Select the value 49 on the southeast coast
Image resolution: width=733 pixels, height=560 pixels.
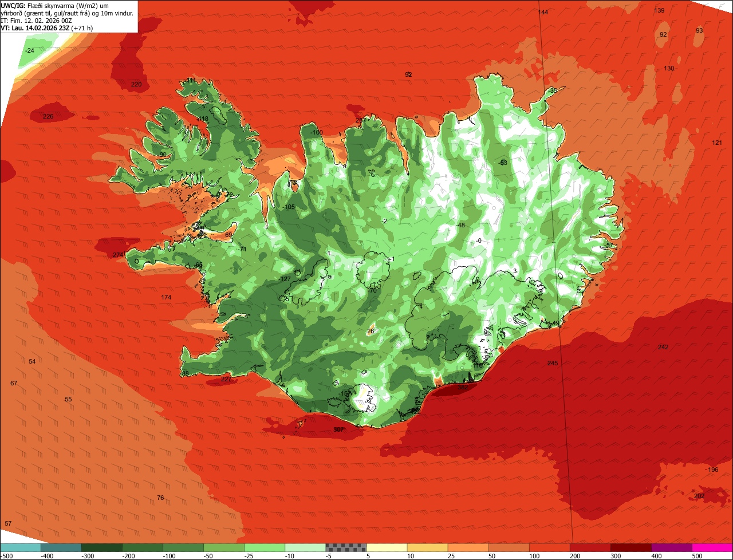click(x=555, y=324)
